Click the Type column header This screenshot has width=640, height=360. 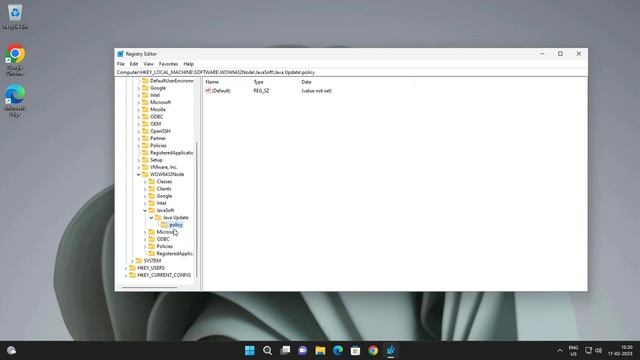(258, 82)
